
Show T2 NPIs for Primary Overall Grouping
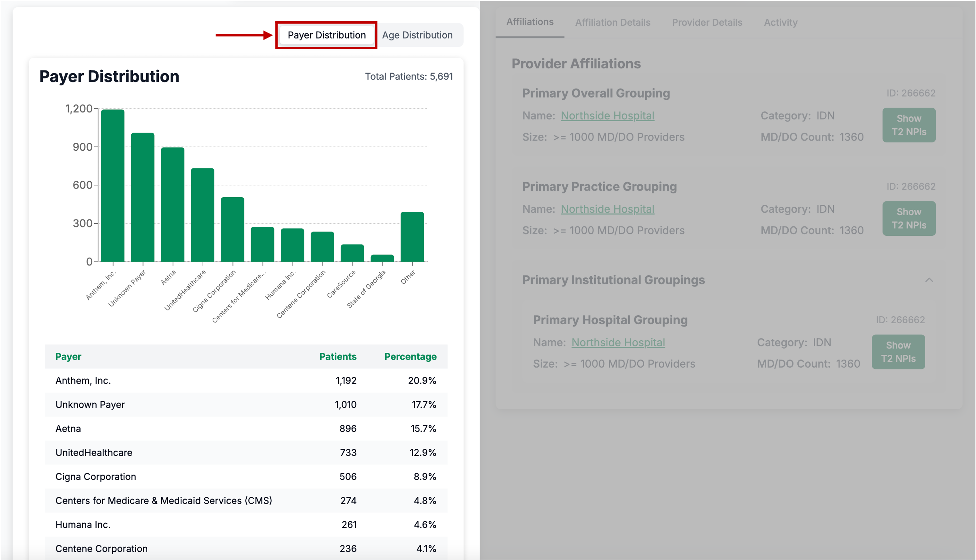(909, 125)
